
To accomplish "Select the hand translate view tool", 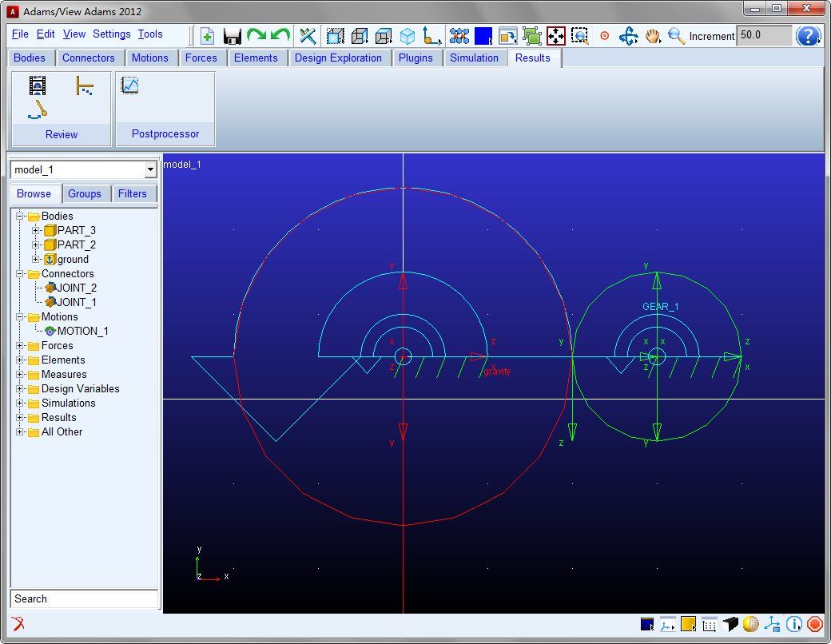I will 653,36.
